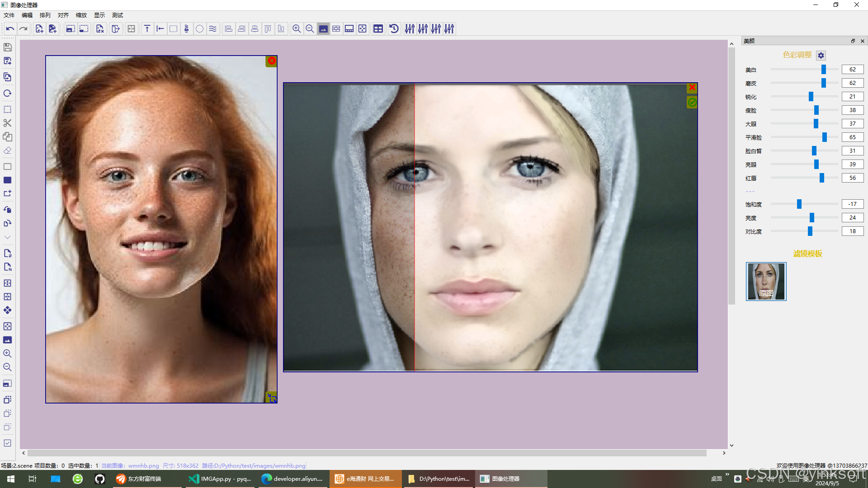Select the 原图 filter template thumbnail

point(766,281)
